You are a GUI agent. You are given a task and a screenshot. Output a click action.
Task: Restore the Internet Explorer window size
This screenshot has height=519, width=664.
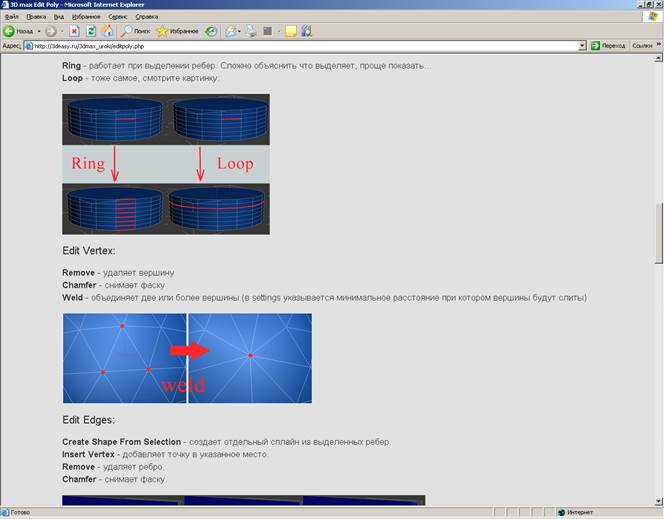coord(651,4)
